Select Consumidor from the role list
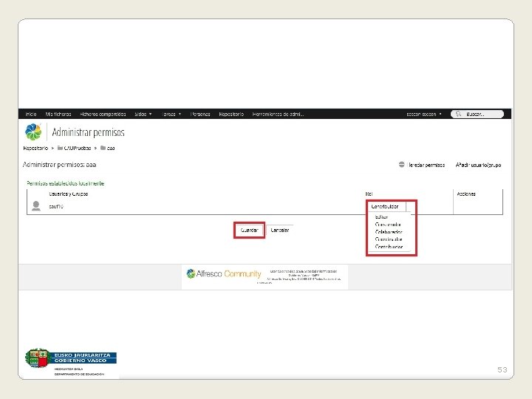The image size is (532, 399). [x=388, y=225]
